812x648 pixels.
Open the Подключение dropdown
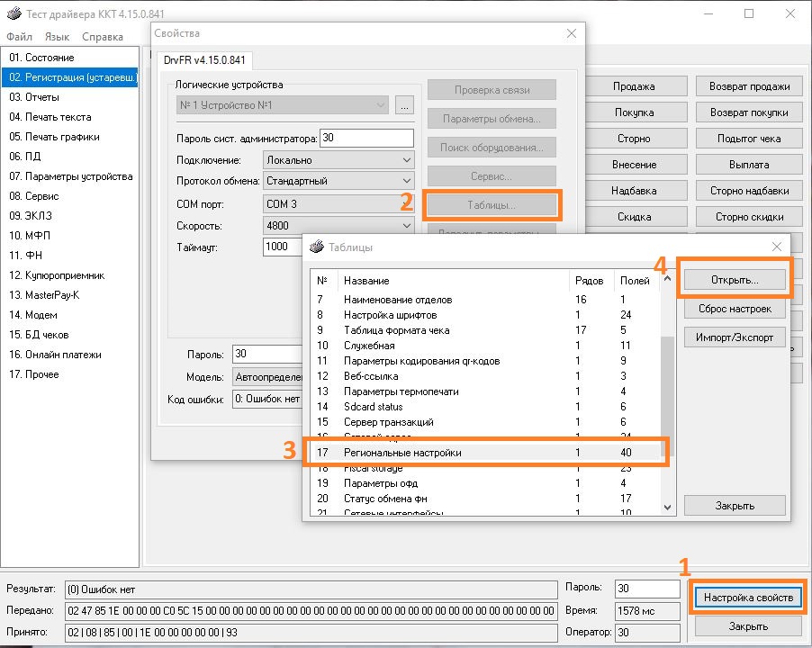pyautogui.click(x=338, y=160)
